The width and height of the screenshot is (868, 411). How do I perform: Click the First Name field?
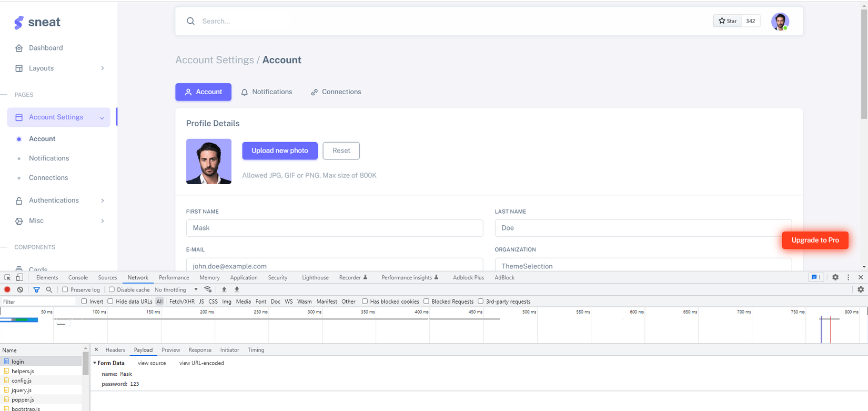[x=335, y=228]
